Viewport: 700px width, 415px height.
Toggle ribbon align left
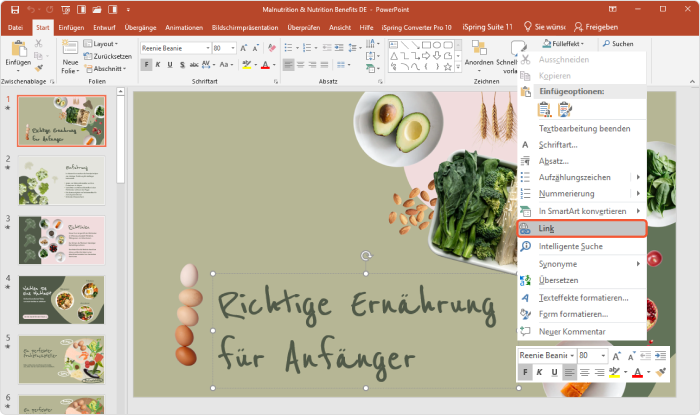click(288, 65)
